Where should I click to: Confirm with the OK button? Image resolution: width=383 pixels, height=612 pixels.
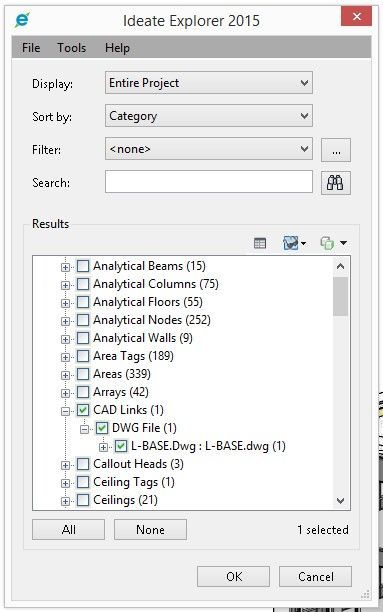pos(233,576)
